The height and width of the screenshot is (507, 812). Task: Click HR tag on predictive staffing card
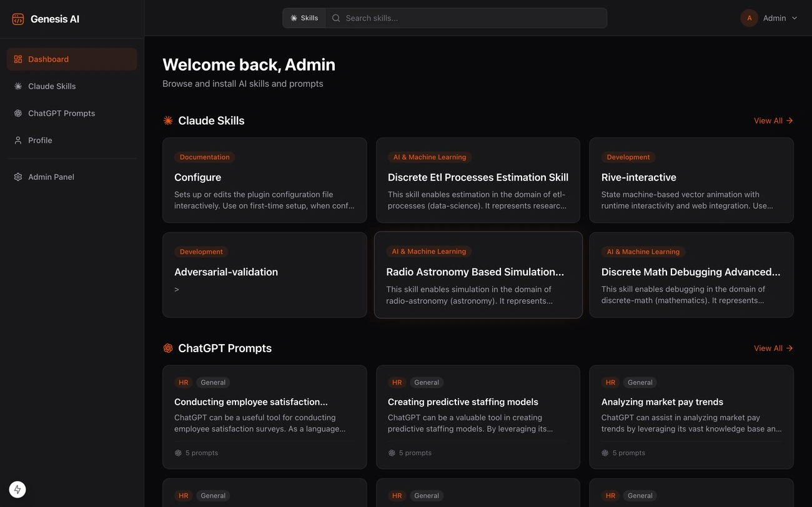coord(397,383)
